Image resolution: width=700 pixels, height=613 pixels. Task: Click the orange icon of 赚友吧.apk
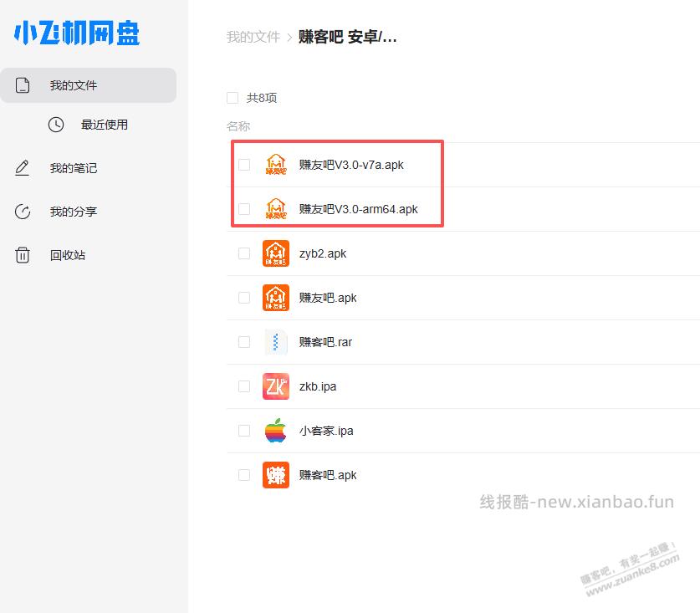click(x=276, y=298)
